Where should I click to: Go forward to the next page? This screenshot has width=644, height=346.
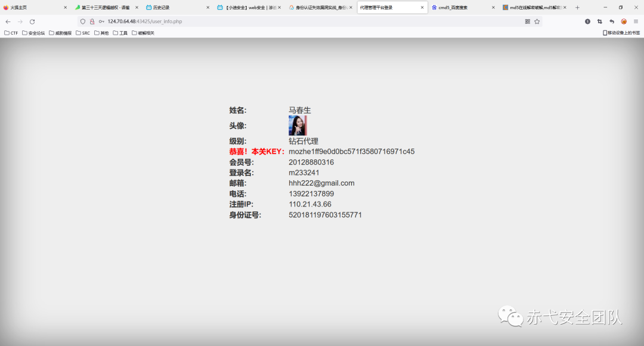click(x=20, y=21)
